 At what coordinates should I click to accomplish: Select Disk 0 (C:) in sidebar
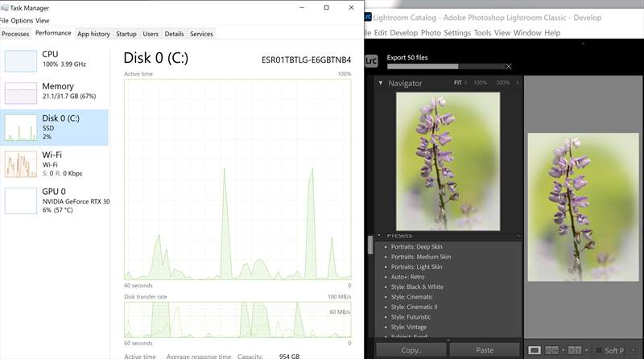(55, 127)
